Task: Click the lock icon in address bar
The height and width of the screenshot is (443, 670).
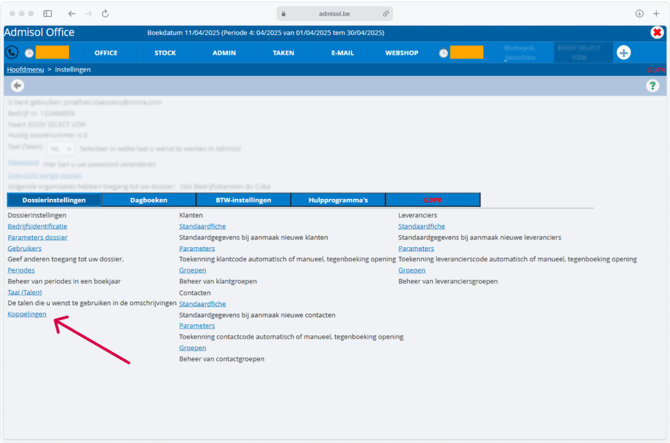Action: coord(283,14)
